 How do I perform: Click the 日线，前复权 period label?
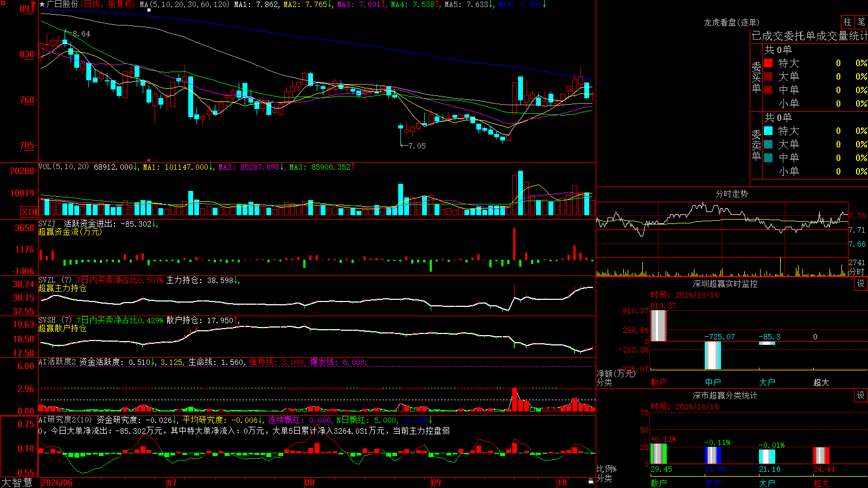107,4
